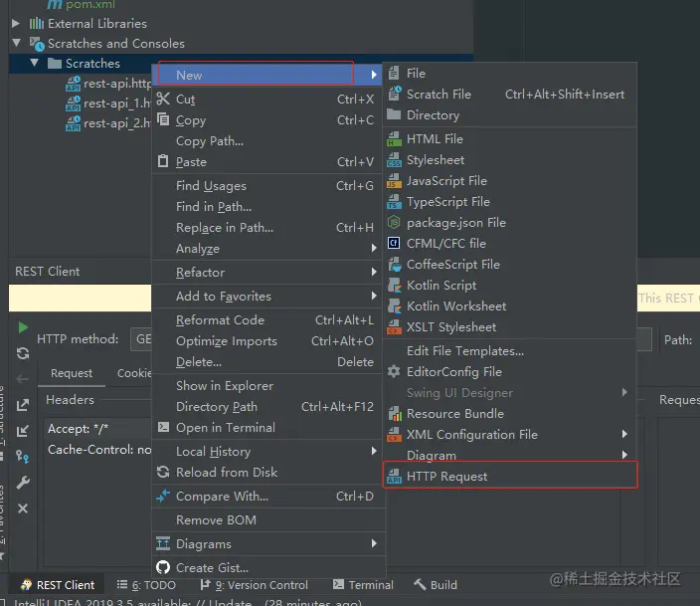
Task: Click the XSLT Stylesheet icon
Action: 394,326
